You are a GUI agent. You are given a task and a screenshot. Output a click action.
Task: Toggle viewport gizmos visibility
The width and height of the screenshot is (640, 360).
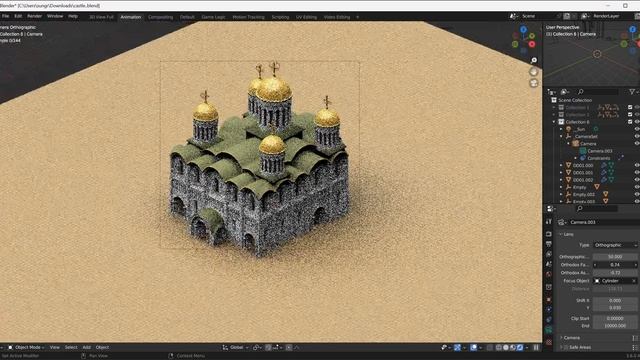(x=458, y=347)
